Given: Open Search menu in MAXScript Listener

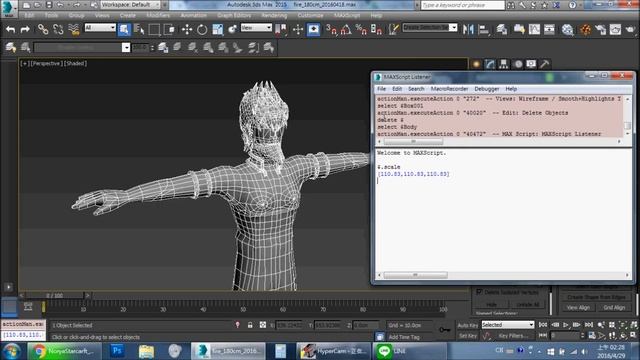Looking at the screenshot, I should pyautogui.click(x=416, y=89).
